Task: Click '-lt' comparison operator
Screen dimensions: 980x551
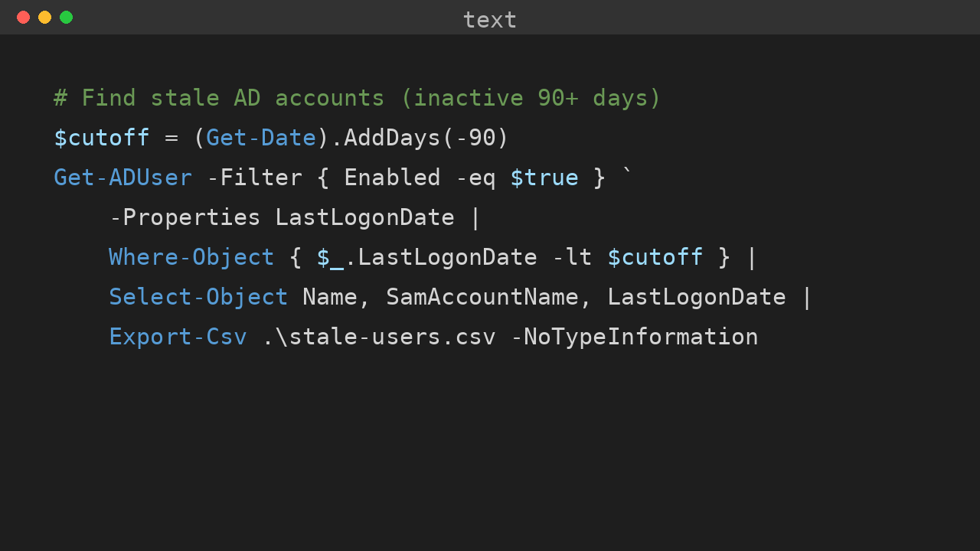Action: pyautogui.click(x=572, y=257)
